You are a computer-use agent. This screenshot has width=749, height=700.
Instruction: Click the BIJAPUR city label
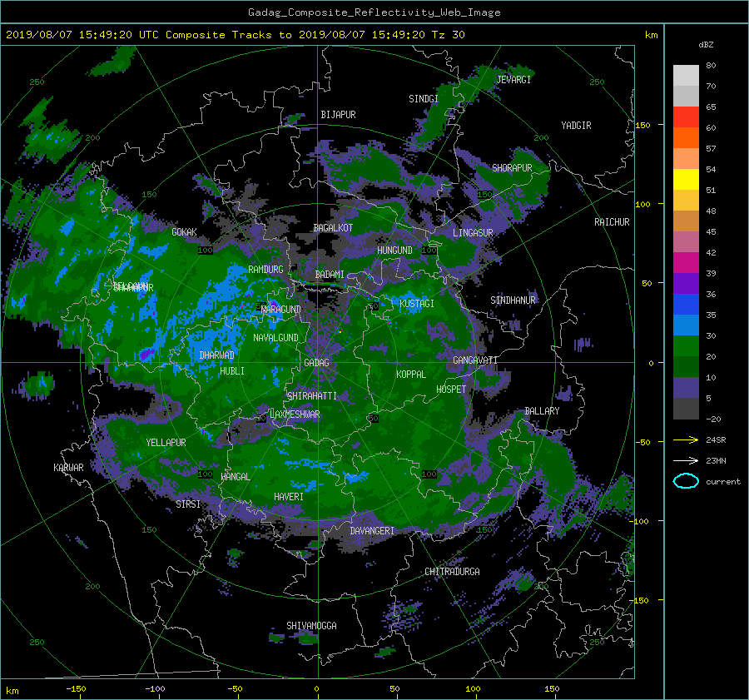(x=338, y=115)
